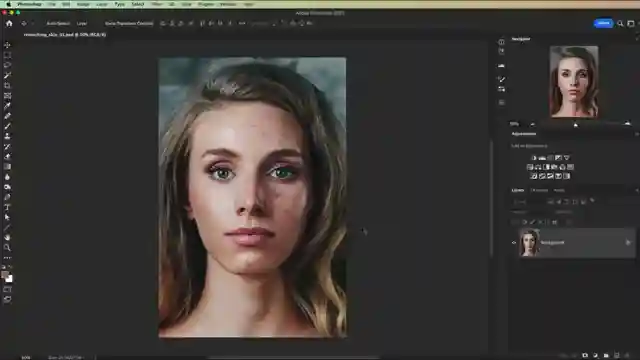Toggle lock image pixels brush icon

click(x=532, y=222)
